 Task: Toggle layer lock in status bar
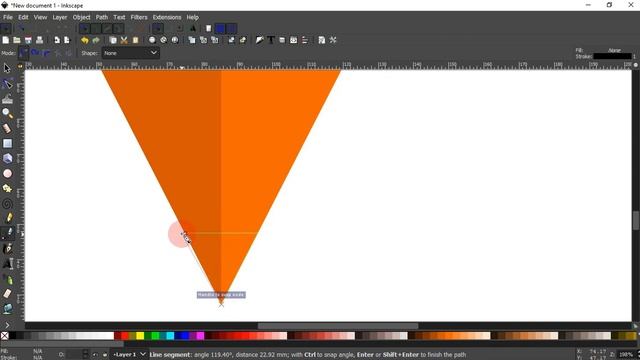click(x=105, y=355)
